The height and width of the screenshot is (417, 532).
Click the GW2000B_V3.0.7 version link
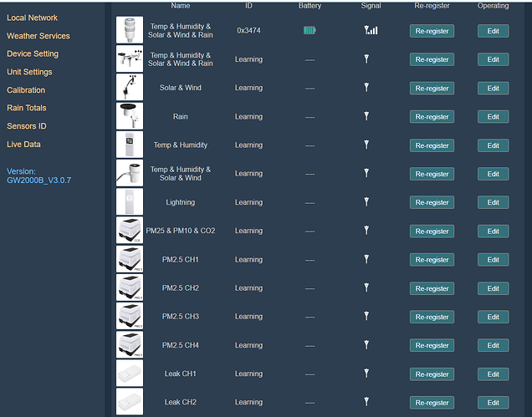tap(38, 180)
